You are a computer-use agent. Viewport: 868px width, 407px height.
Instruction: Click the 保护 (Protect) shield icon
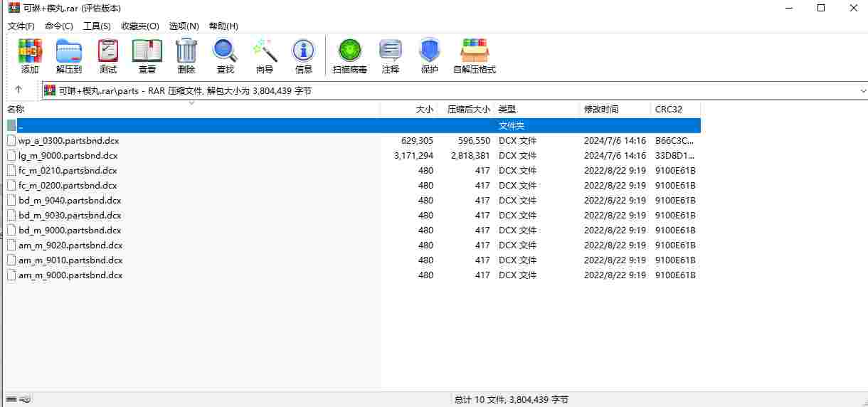430,51
